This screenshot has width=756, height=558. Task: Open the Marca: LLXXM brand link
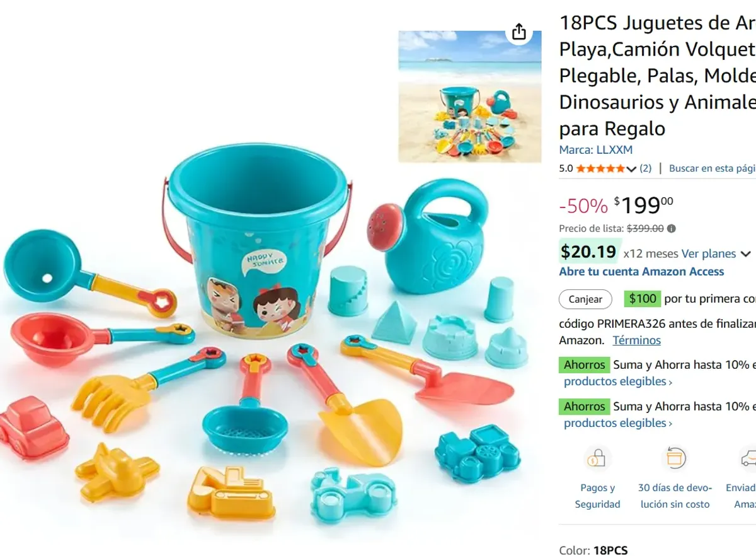point(595,150)
